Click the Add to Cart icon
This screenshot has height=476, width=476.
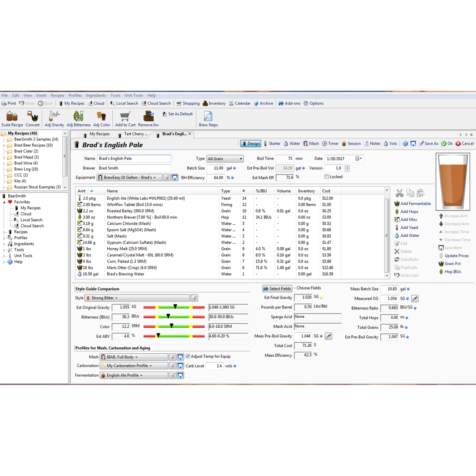[x=125, y=117]
